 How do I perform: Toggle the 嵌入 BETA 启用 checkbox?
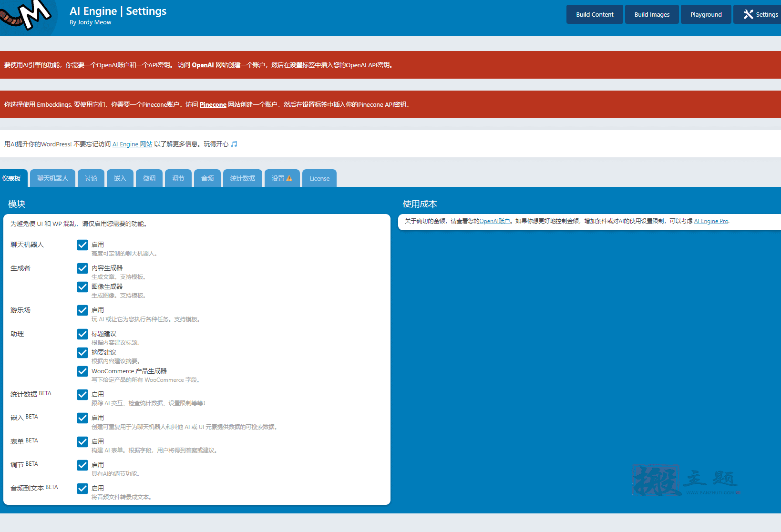click(82, 418)
